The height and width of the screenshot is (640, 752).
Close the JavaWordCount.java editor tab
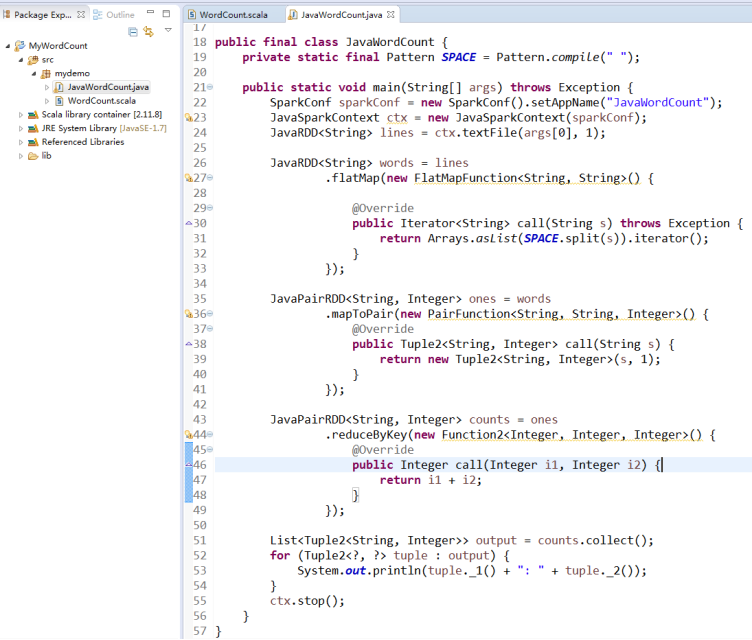(391, 15)
